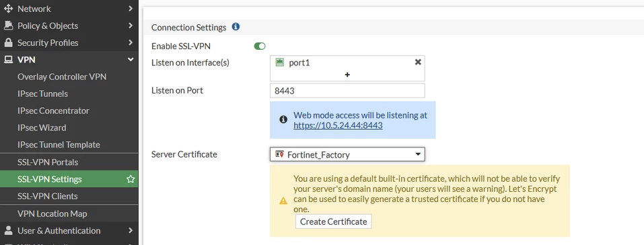Viewport: 644px width, 245px height.
Task: Expand the Network menu chevron
Action: click(130, 9)
